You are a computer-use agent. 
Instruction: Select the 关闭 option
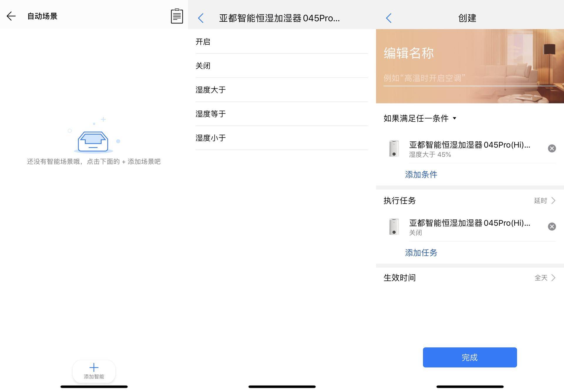point(203,66)
